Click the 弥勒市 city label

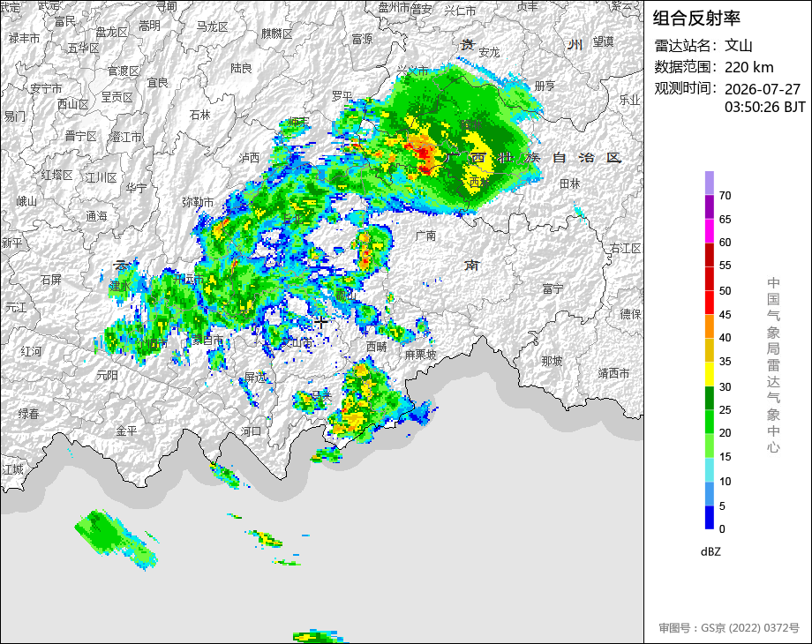click(x=198, y=202)
